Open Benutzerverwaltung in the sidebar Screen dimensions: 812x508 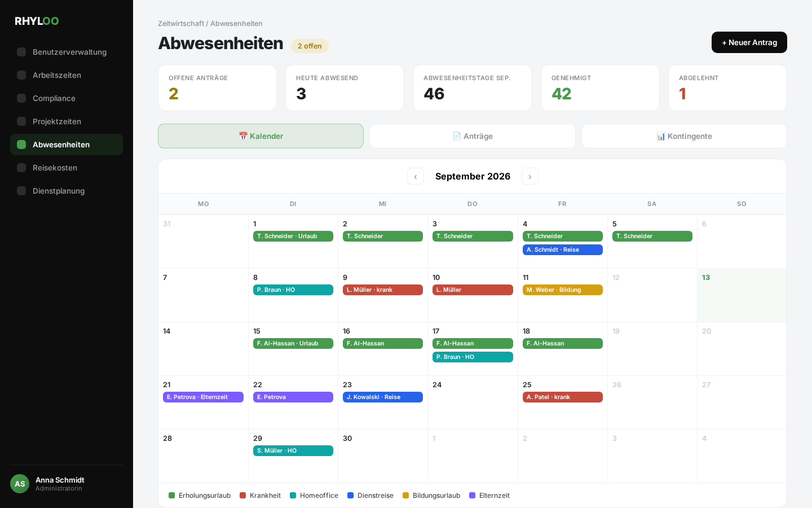pyautogui.click(x=67, y=52)
